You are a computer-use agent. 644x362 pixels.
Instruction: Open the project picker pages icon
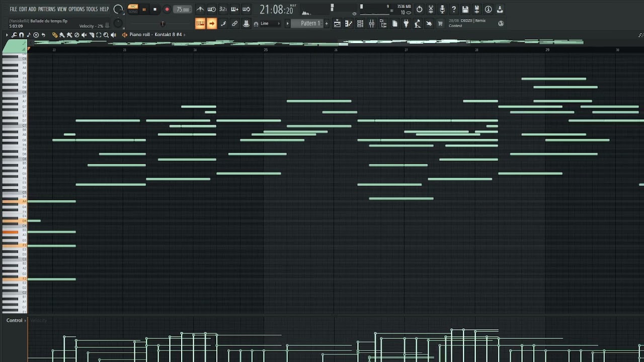tap(394, 24)
